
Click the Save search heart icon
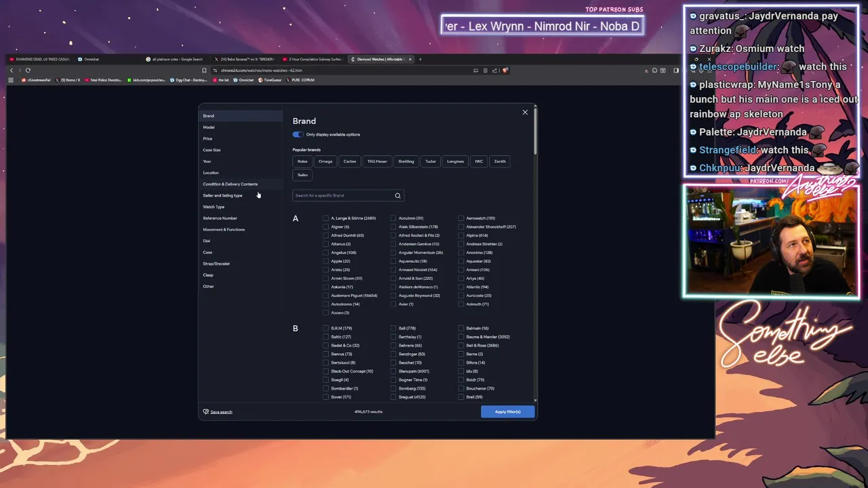[206, 411]
